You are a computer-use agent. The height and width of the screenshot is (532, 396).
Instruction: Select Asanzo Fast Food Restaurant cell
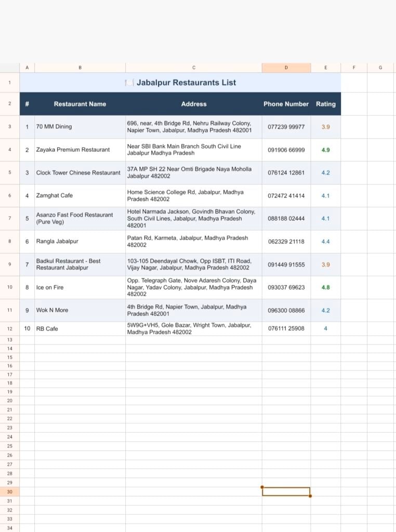[80, 219]
